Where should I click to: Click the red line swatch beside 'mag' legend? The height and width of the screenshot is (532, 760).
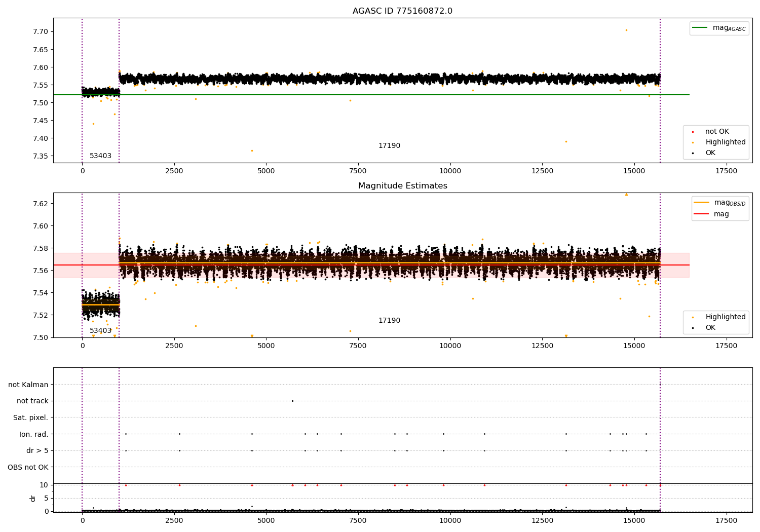pos(701,214)
